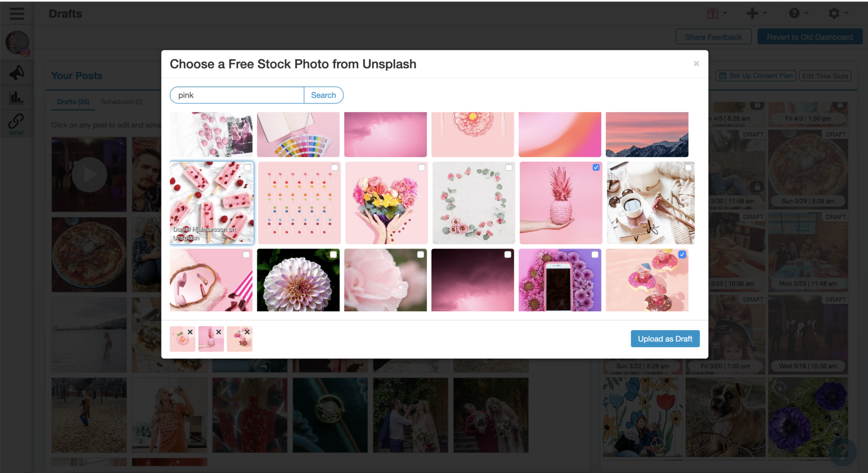Viewport: 868px width, 473px height.
Task: Remove the donut floats selected thumbnail
Action: [247, 332]
